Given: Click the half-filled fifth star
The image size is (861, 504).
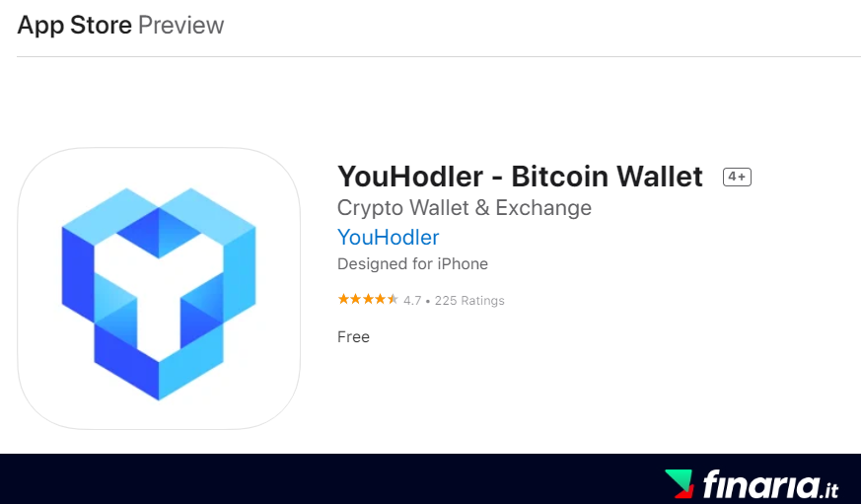Looking at the screenshot, I should coord(393,299).
